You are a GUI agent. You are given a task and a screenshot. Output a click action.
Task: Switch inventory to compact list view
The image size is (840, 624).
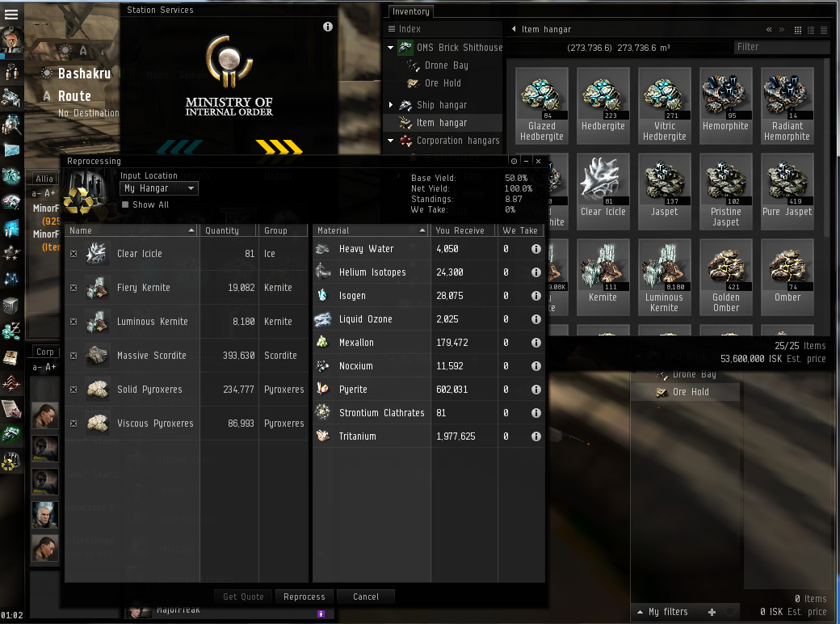[x=823, y=30]
